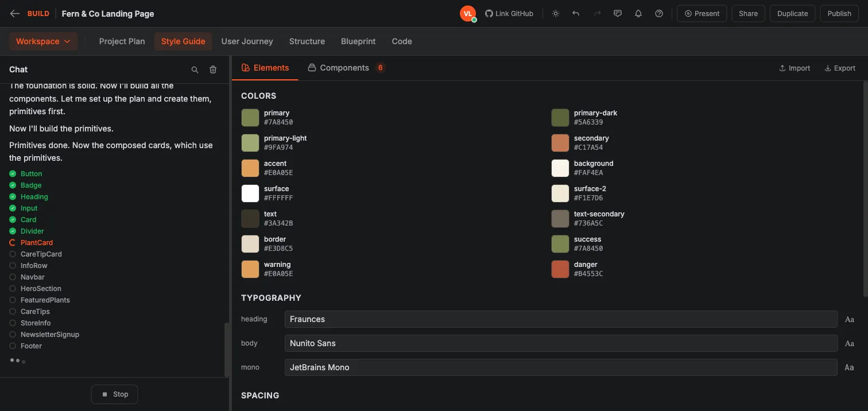Click the text-secondary color swatch
Image resolution: width=868 pixels, height=411 pixels.
click(x=560, y=219)
